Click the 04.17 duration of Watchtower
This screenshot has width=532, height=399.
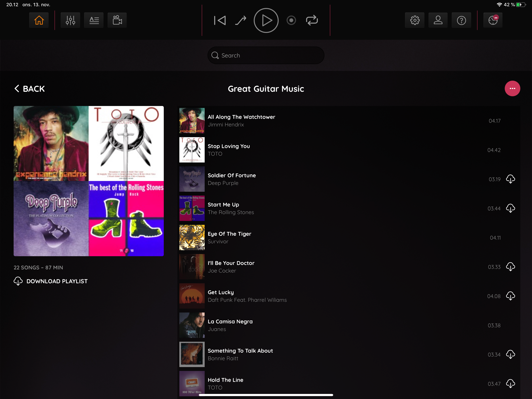[494, 121]
